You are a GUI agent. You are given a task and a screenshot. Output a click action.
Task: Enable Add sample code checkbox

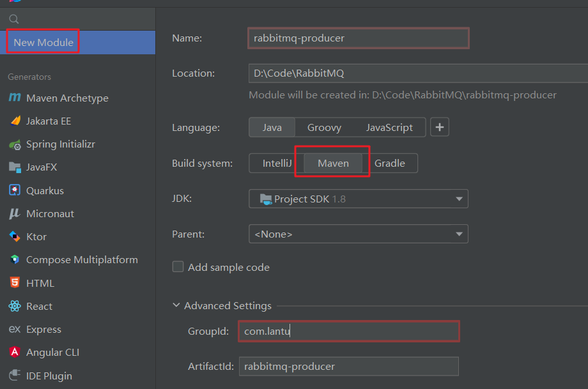178,267
